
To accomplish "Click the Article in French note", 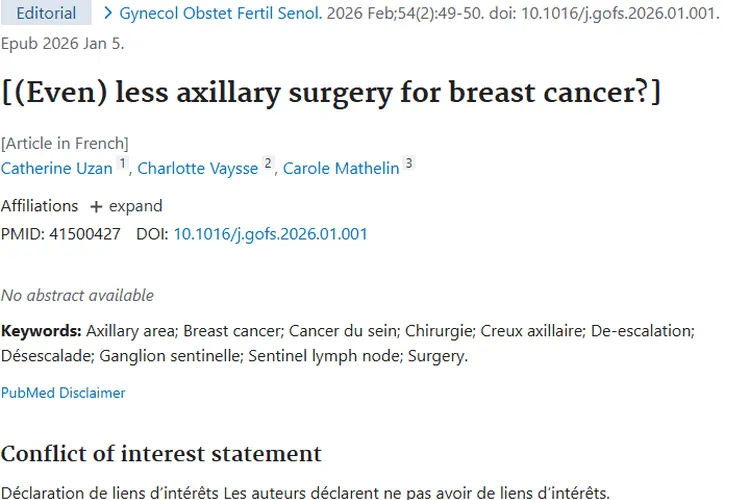I will (65, 143).
